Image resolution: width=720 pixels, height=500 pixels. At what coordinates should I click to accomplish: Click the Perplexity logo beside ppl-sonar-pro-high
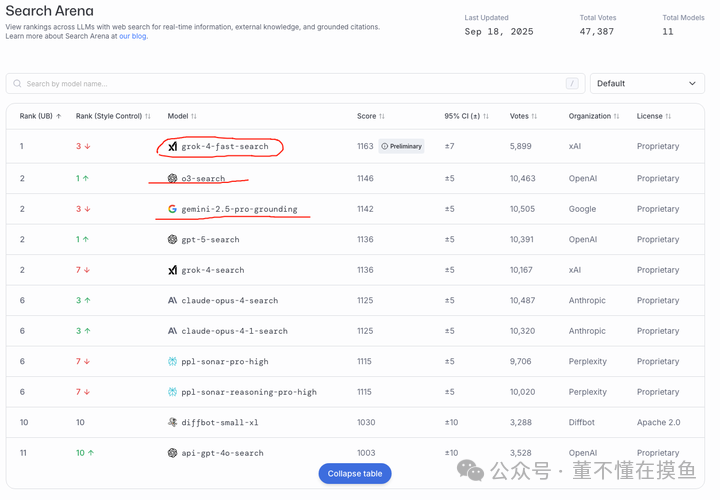coord(172,361)
